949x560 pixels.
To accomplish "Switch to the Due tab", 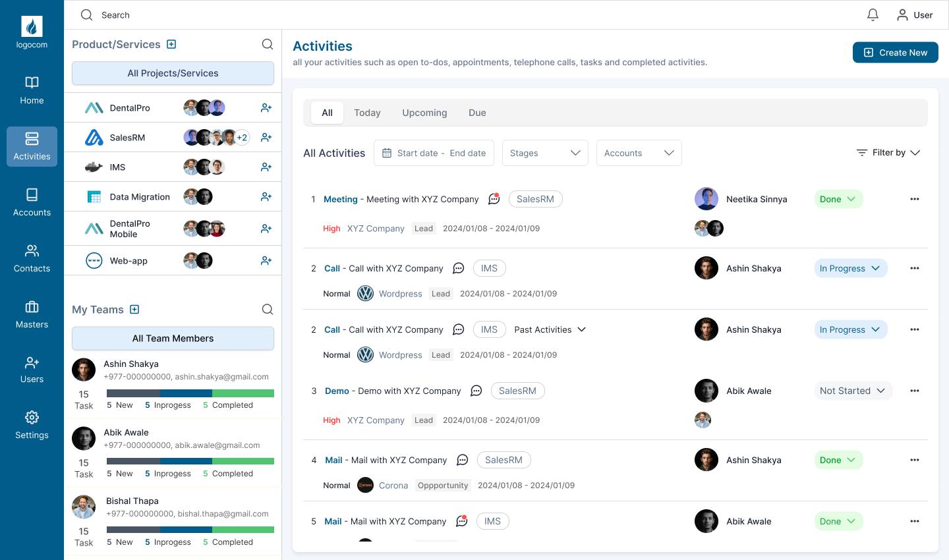I will [477, 113].
